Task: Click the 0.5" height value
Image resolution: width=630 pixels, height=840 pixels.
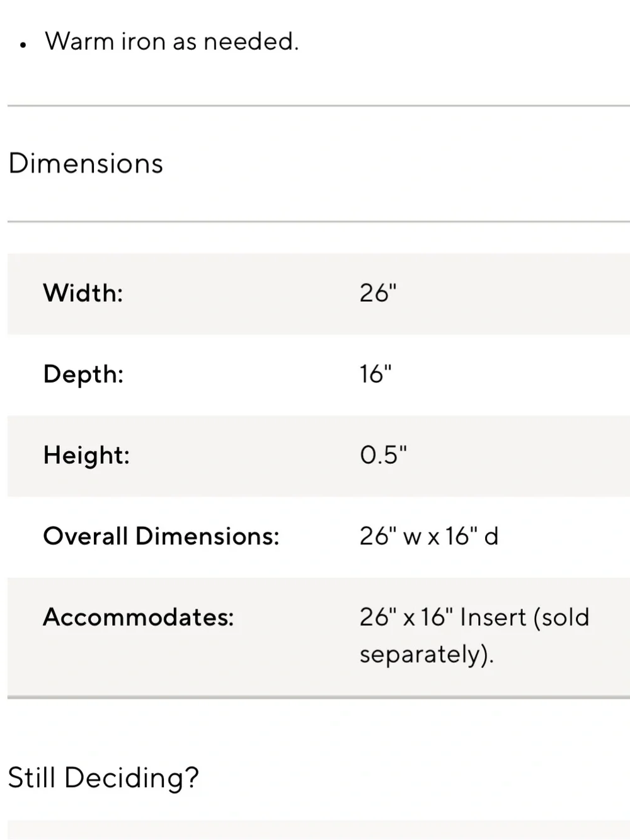Action: click(383, 455)
